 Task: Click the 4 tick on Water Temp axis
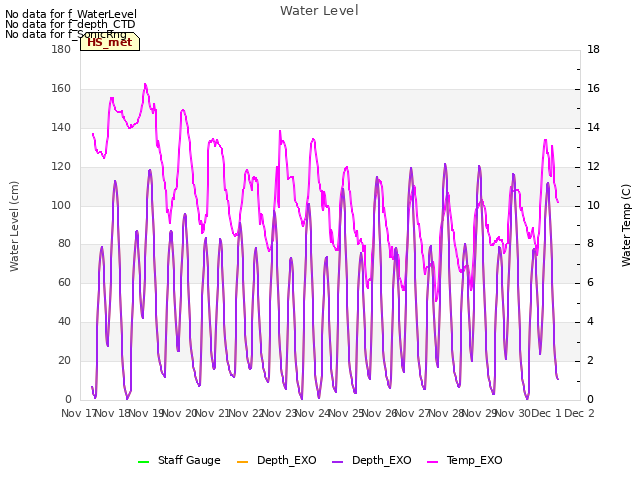pos(590,322)
